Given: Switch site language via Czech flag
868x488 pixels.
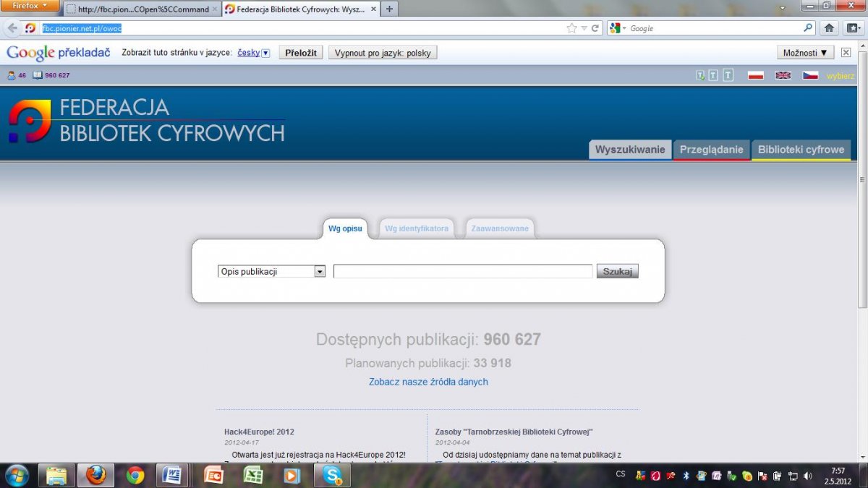Looking at the screenshot, I should point(810,75).
